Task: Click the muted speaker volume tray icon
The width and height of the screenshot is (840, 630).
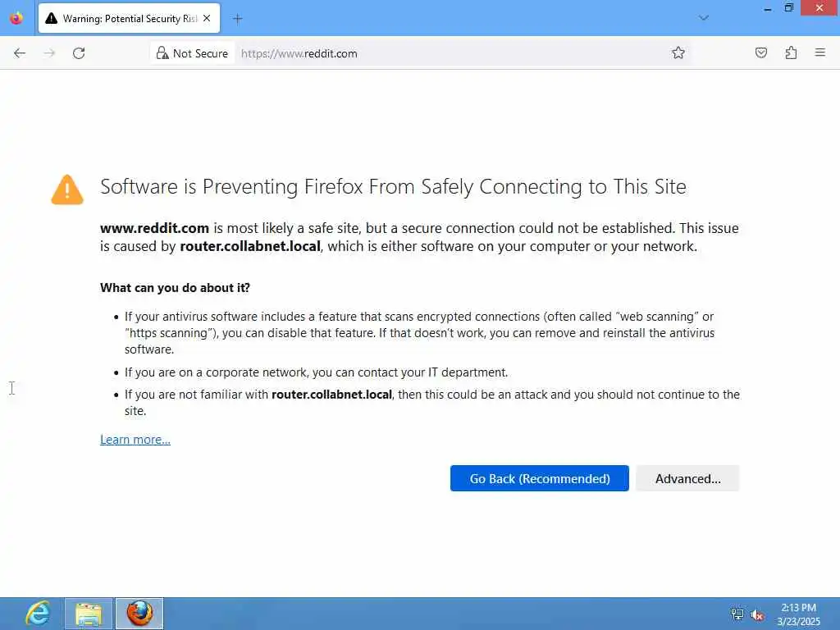Action: pos(757,615)
